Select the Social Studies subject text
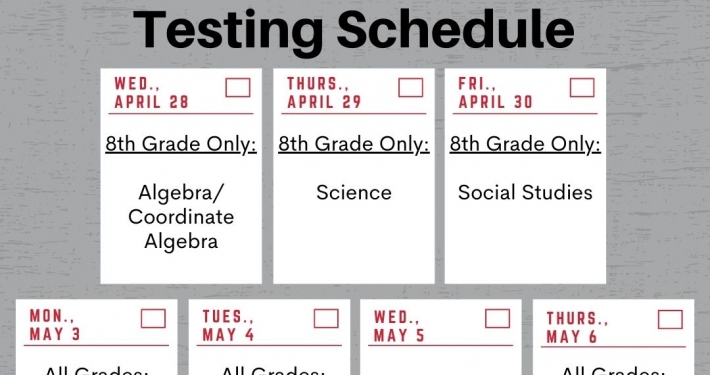The image size is (710, 375). pos(525,192)
